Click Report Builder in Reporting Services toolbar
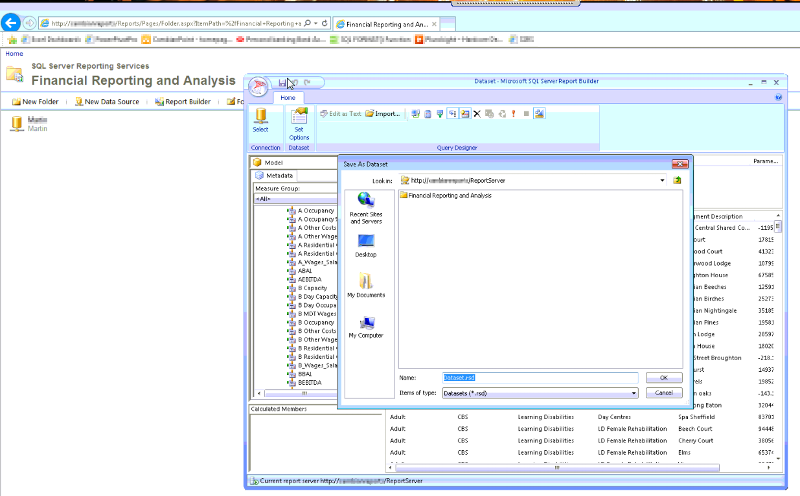 183,102
